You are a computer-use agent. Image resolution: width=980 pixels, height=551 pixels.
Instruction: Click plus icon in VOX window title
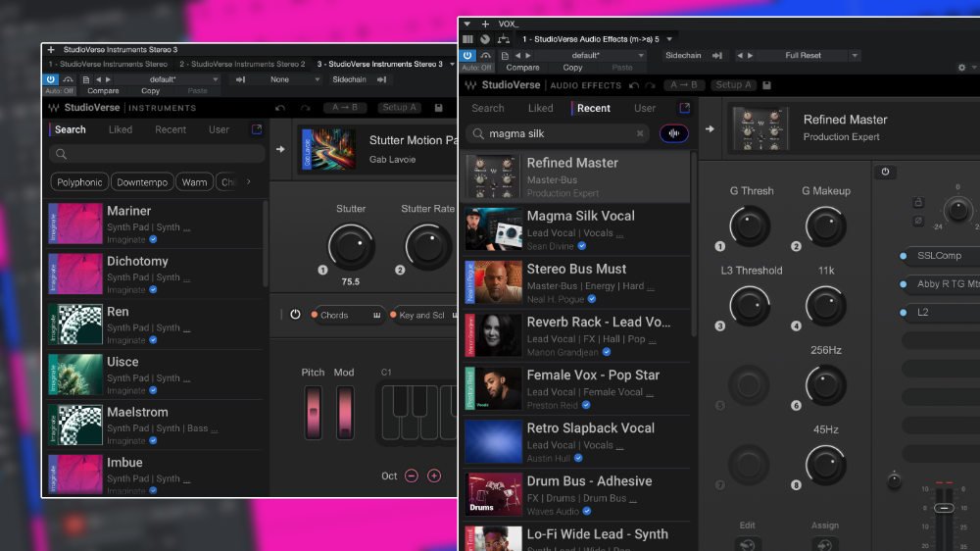coord(485,24)
